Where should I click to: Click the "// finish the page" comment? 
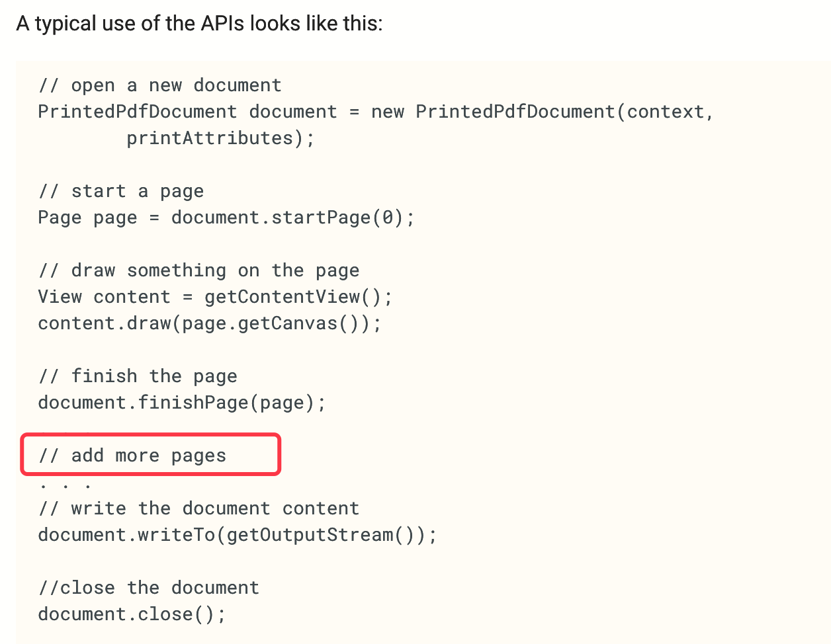tap(138, 376)
